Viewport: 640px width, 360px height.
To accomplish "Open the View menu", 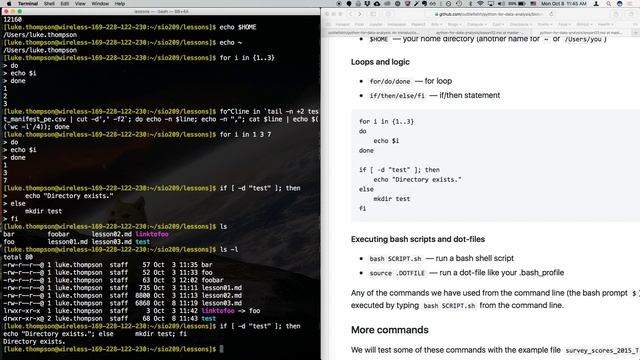I will (80, 4).
